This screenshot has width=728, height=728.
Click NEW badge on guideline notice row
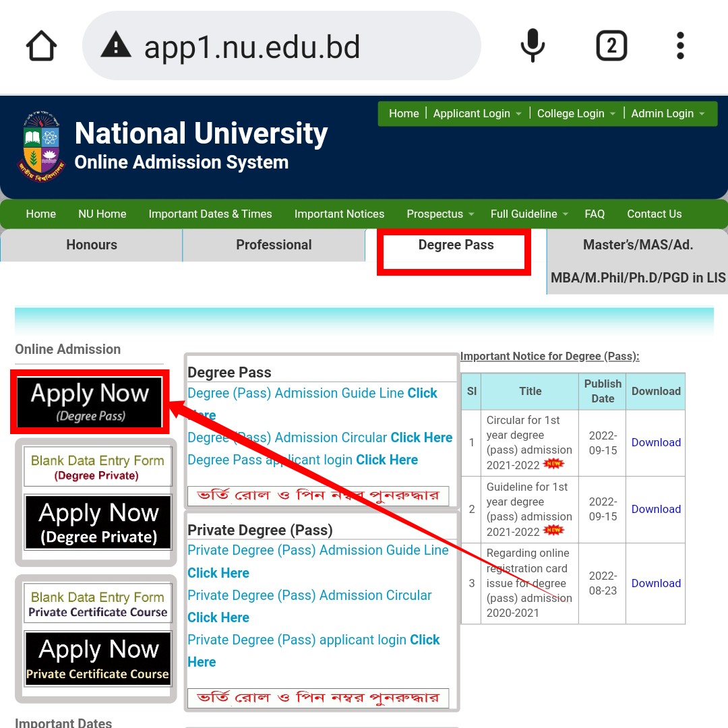click(553, 530)
